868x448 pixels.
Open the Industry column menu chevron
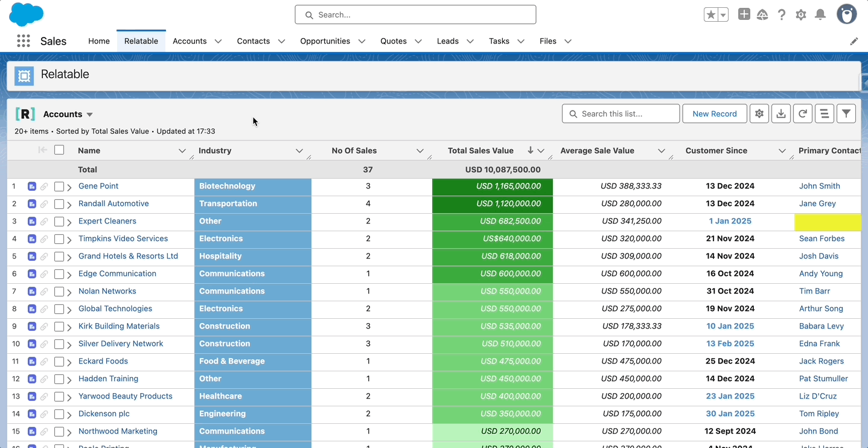pos(299,151)
